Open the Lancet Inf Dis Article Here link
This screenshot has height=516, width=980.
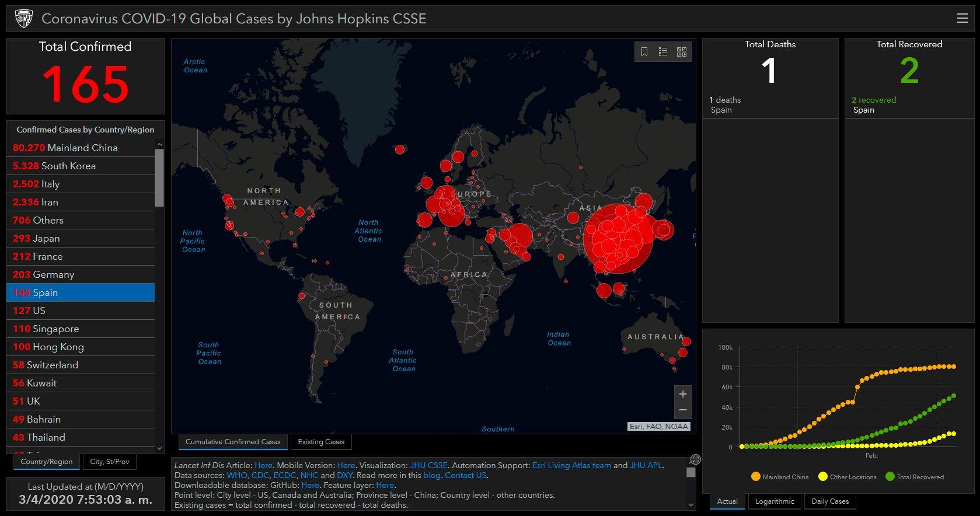pyautogui.click(x=263, y=466)
